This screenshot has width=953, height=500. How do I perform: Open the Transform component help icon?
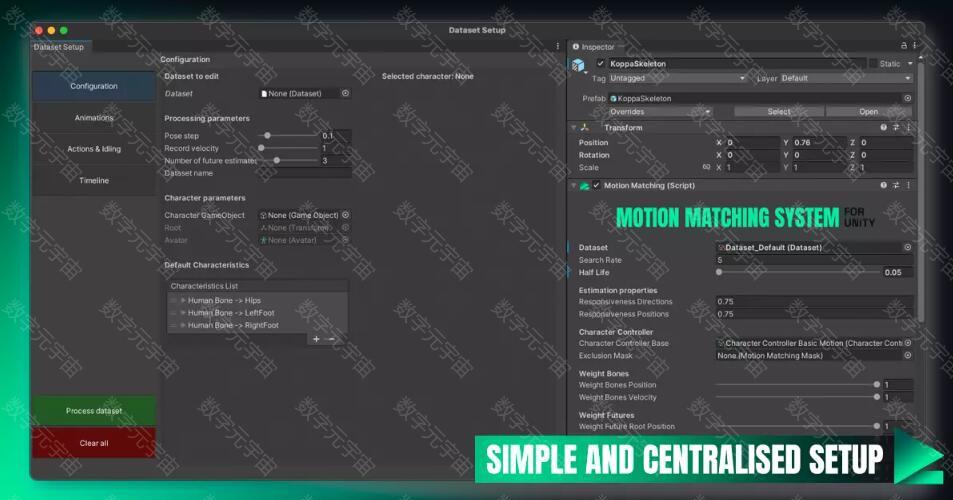click(x=883, y=128)
